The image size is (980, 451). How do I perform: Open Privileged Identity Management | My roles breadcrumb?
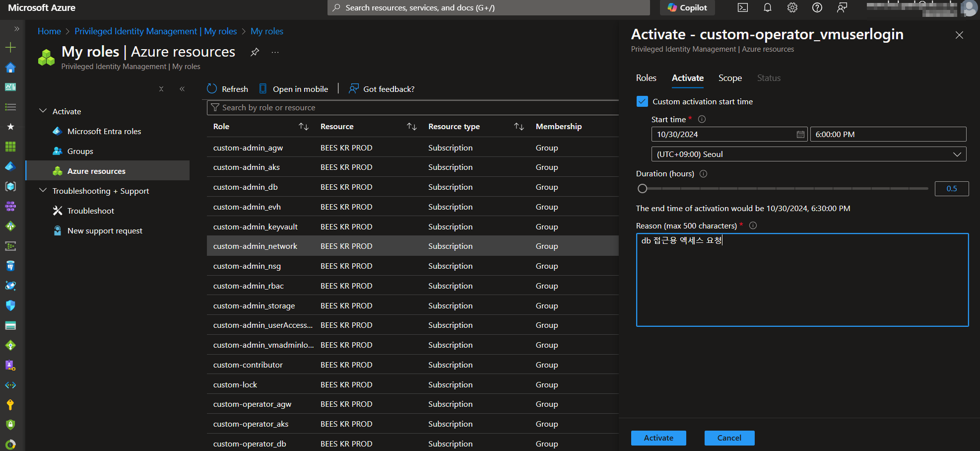(156, 31)
